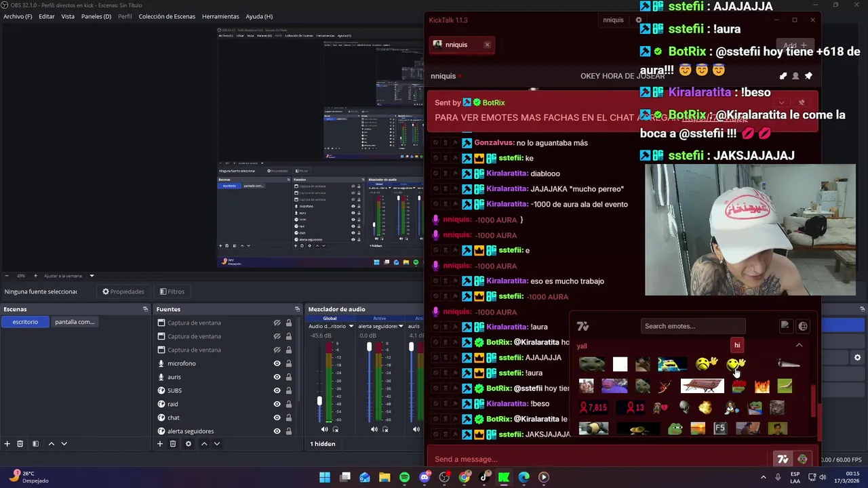Image resolution: width=868 pixels, height=488 pixels.
Task: Adjust the Audio del escritorio volume fader
Action: click(x=319, y=401)
